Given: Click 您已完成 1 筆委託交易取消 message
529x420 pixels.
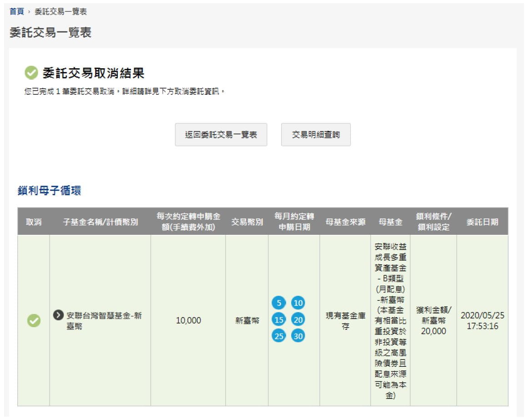Looking at the screenshot, I should [124, 91].
